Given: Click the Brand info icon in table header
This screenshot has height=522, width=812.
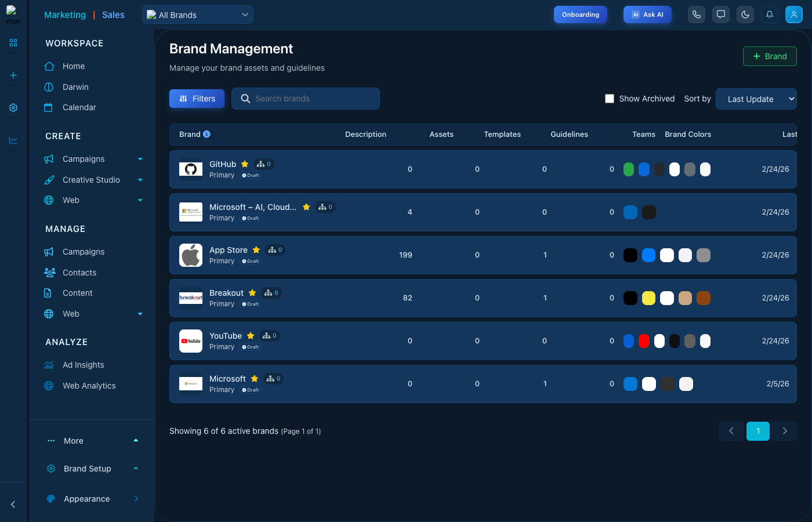Looking at the screenshot, I should pyautogui.click(x=206, y=134).
